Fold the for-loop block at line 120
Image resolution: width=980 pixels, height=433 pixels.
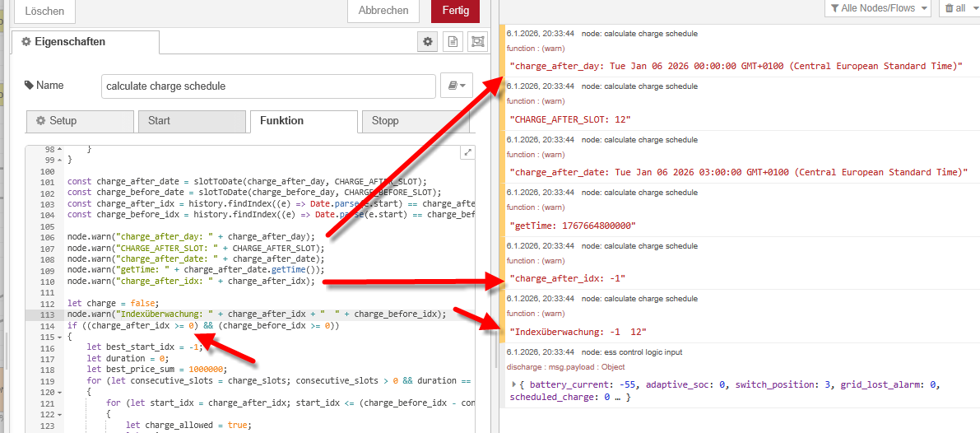[x=62, y=393]
